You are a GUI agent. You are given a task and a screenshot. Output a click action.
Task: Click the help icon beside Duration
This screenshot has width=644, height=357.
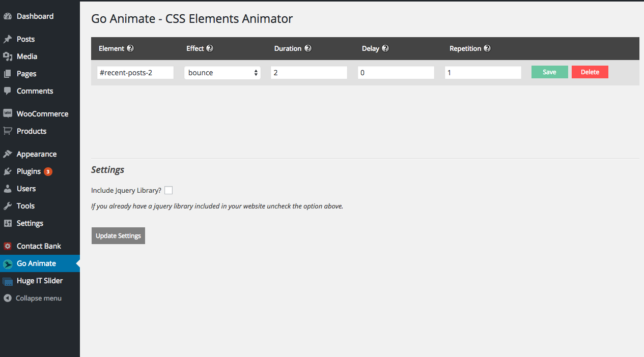click(308, 49)
